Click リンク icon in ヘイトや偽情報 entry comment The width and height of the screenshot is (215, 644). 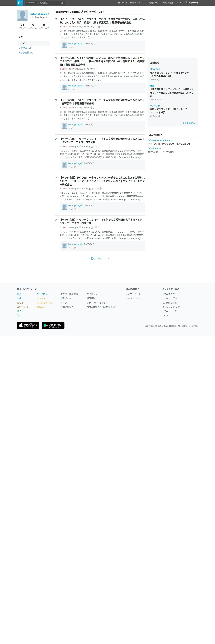72,89
